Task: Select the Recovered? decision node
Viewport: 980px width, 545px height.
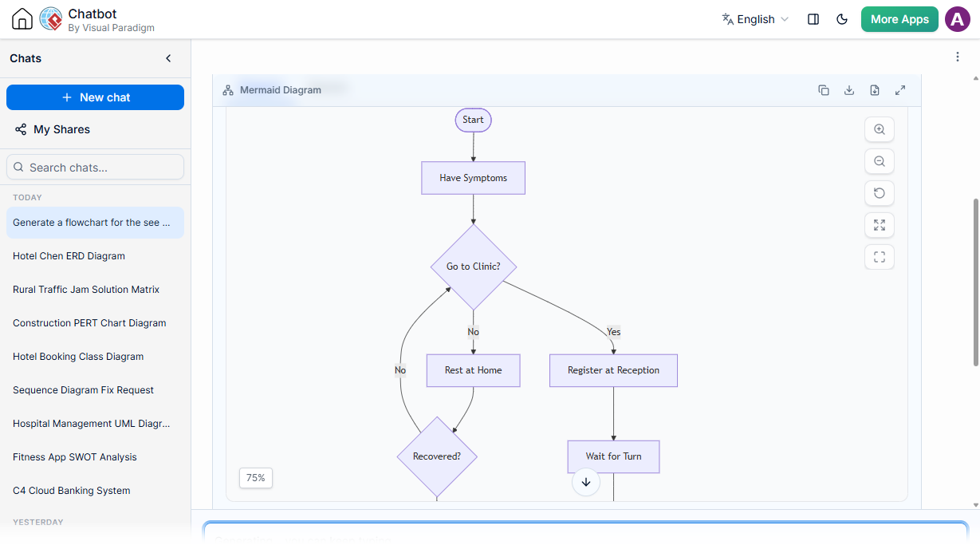Action: coord(437,456)
